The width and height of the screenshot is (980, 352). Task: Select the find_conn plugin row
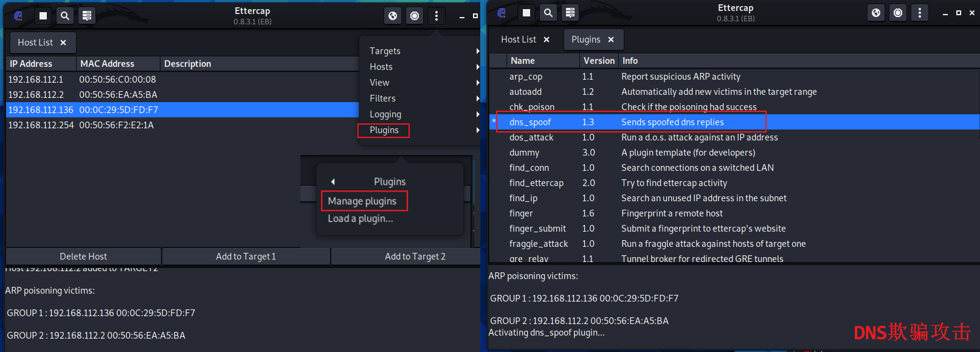[x=734, y=168]
